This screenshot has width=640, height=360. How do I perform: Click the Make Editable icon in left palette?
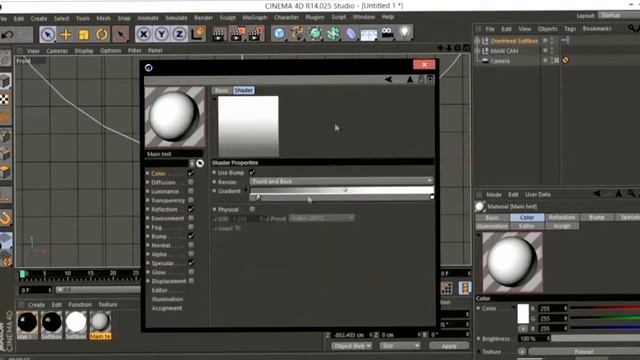pos(6,58)
